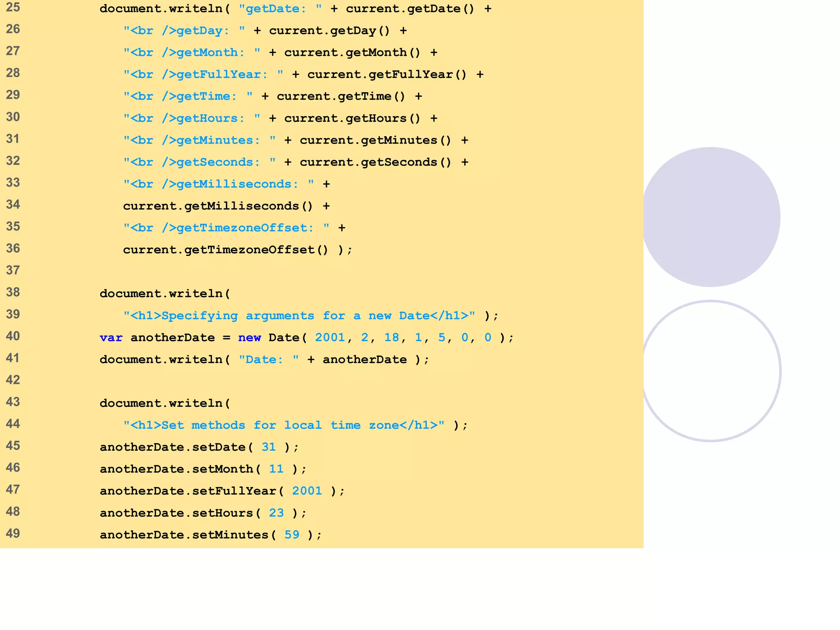Click the value 31 in setDate

point(269,447)
